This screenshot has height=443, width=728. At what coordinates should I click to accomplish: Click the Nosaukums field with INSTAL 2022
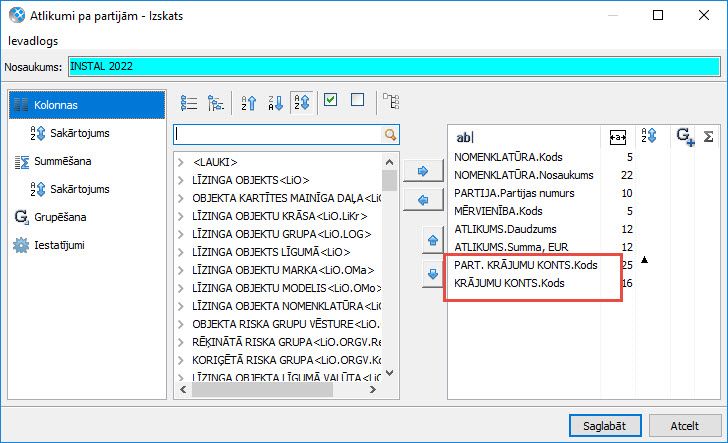click(x=394, y=66)
